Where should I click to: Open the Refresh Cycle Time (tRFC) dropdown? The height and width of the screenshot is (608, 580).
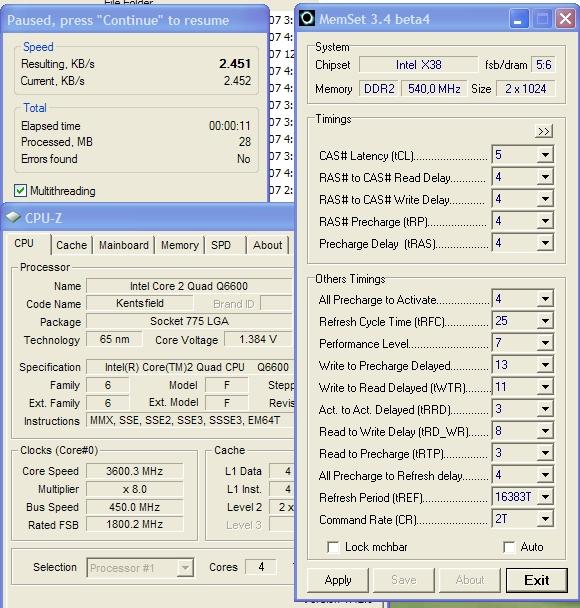click(x=545, y=321)
